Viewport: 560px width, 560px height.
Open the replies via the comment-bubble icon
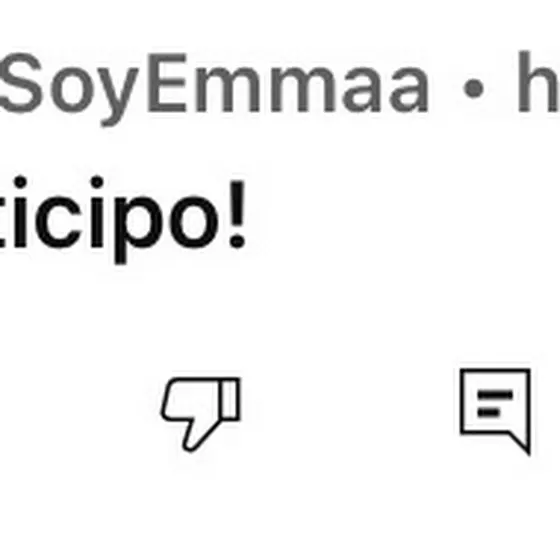(495, 411)
